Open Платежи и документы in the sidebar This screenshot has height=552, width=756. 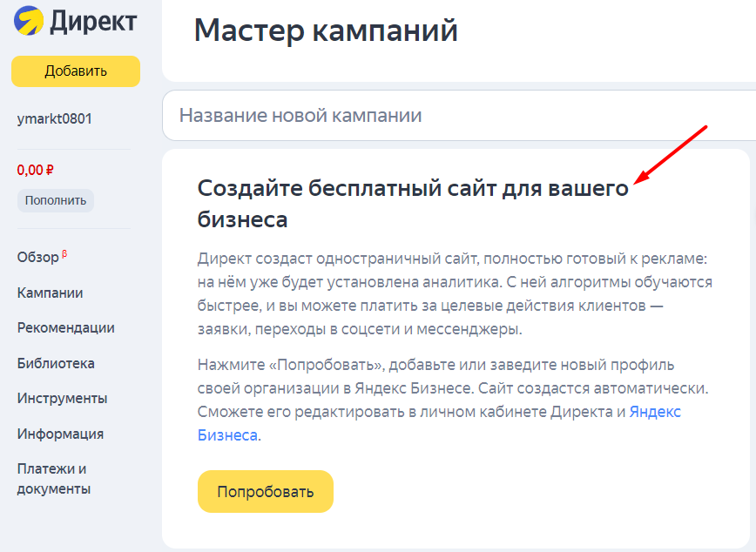click(54, 479)
